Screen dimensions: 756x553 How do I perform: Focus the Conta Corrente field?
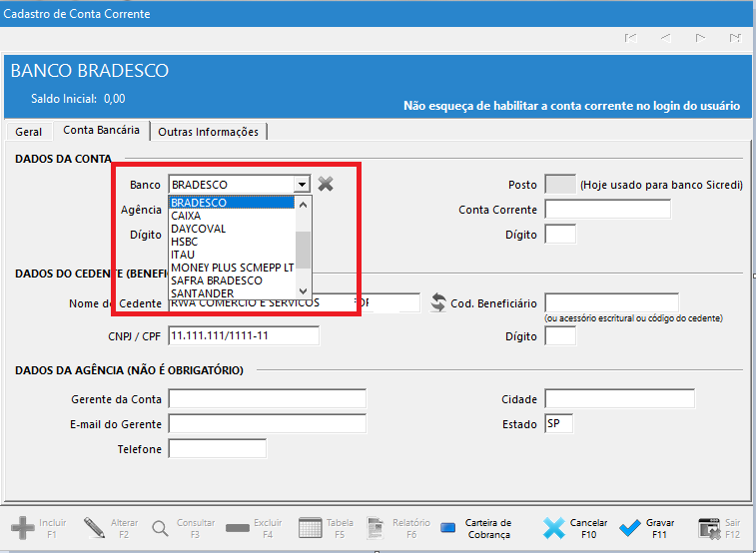click(608, 210)
